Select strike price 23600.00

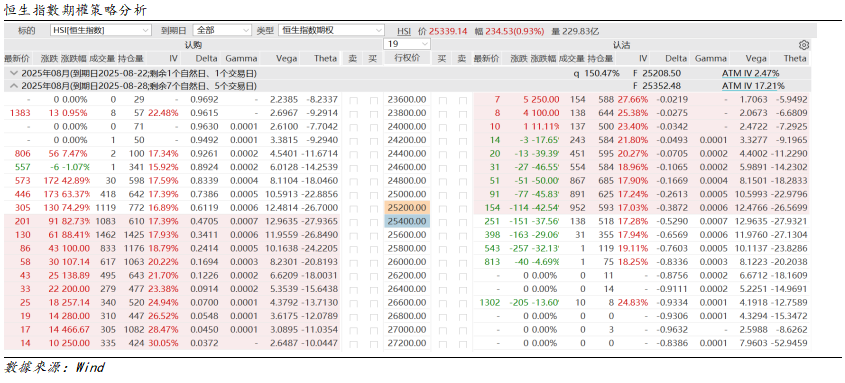coord(407,100)
